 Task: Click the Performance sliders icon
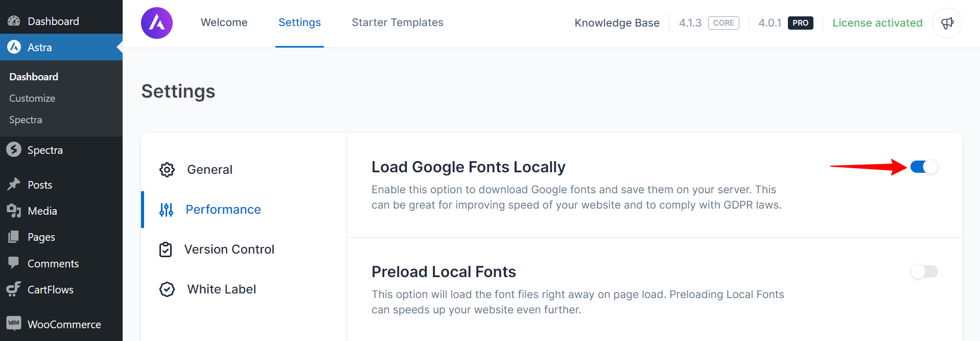click(166, 210)
